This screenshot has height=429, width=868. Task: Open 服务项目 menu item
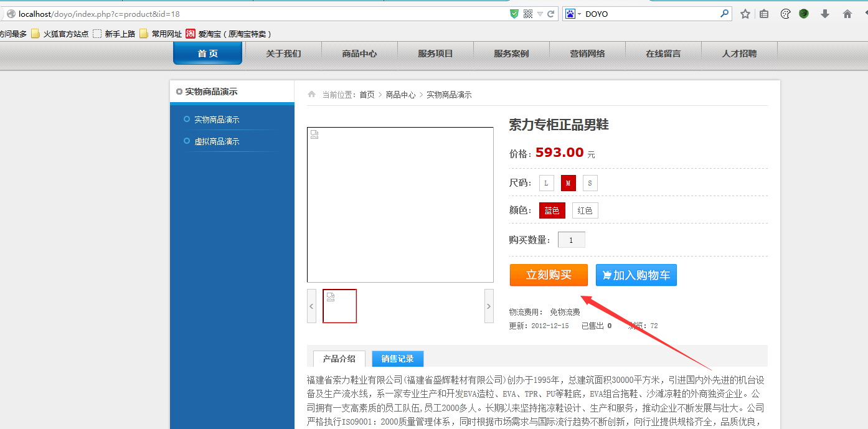coord(435,54)
